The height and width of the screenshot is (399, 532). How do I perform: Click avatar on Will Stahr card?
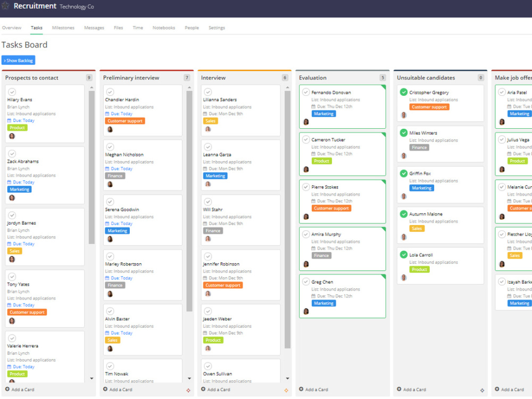click(x=208, y=238)
